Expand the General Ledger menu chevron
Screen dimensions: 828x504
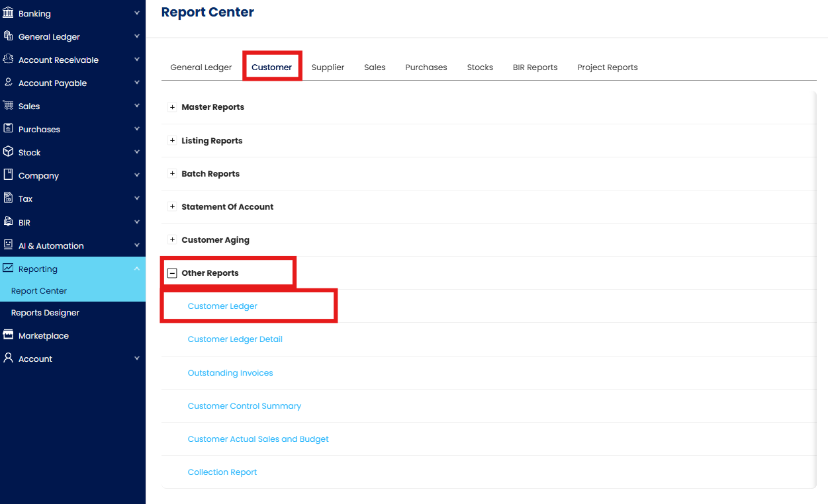(x=136, y=36)
